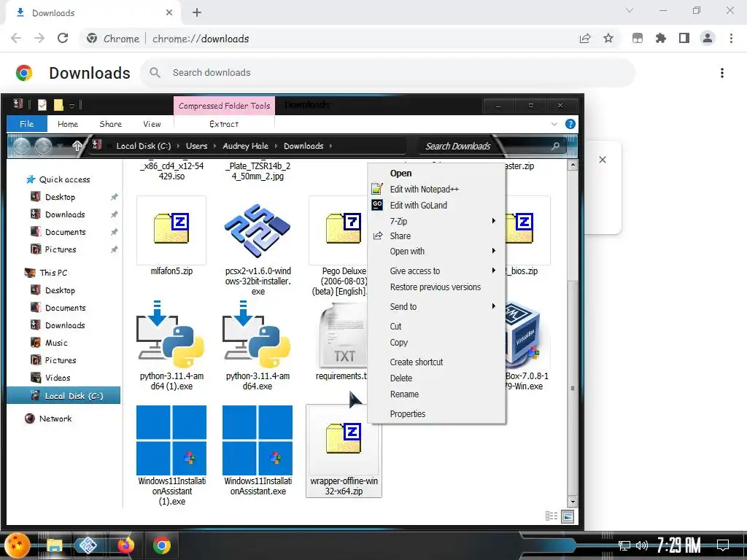The image size is (747, 560).
Task: Dismiss the download card with X
Action: click(x=602, y=160)
